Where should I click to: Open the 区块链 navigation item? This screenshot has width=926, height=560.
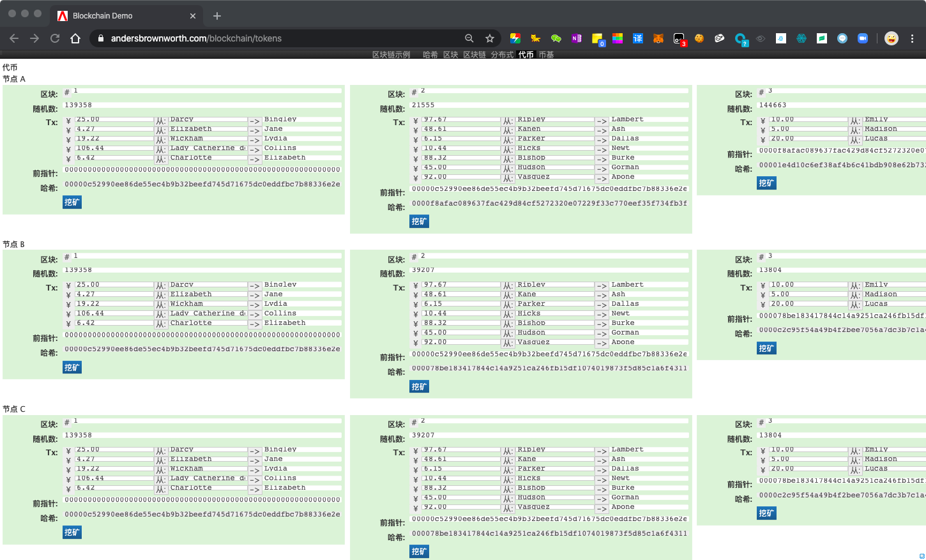(x=474, y=55)
